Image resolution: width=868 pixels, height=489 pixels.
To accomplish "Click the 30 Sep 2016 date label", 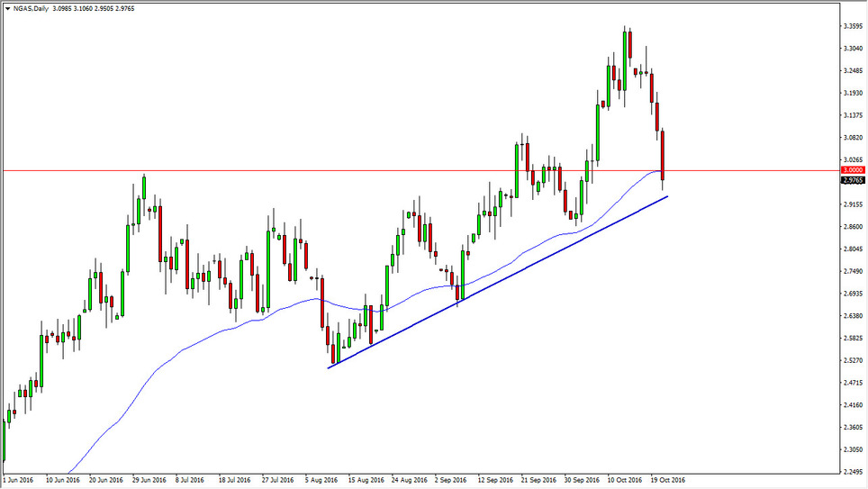I will coord(582,480).
